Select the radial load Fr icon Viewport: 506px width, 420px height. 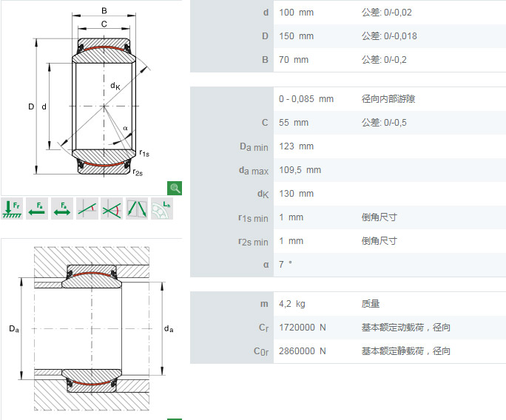point(12,209)
